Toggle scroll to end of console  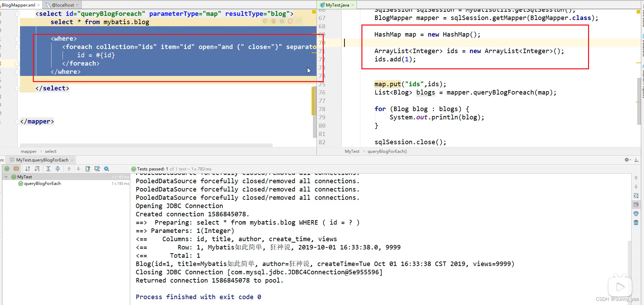tap(636, 205)
